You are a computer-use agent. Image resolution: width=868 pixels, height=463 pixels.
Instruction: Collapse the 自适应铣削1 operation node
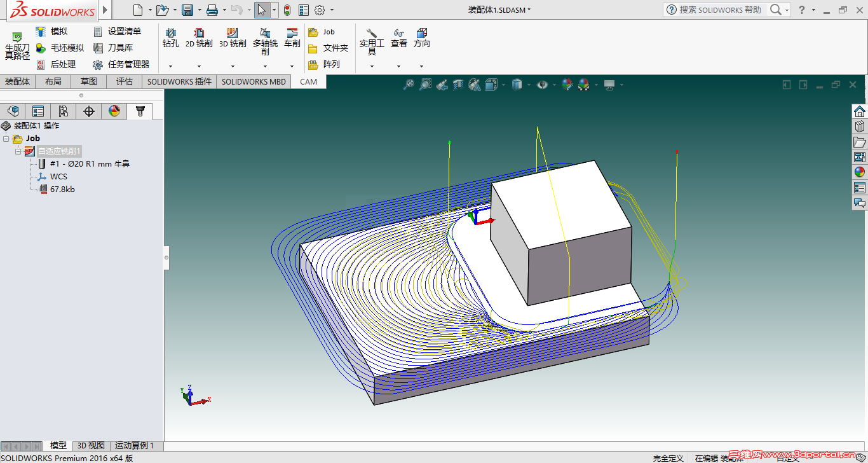point(18,151)
